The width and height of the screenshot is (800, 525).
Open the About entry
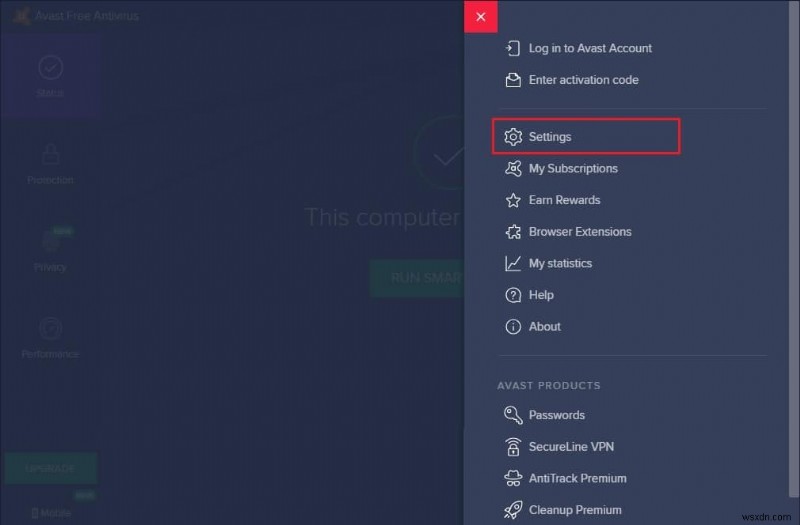544,327
